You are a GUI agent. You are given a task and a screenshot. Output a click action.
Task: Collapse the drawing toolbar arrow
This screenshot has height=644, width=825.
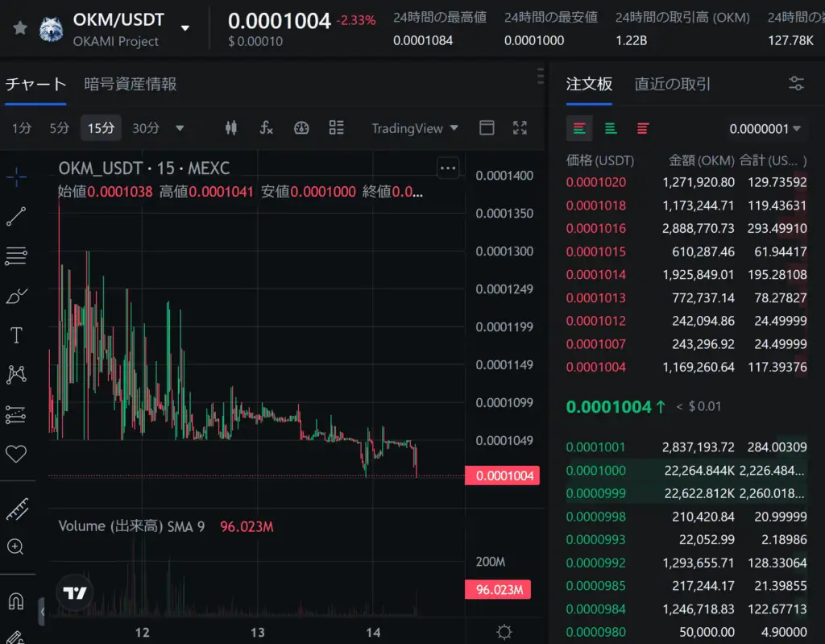click(42, 612)
